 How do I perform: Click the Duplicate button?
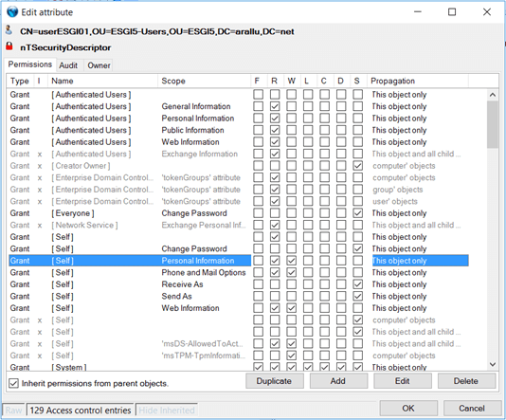pos(274,381)
